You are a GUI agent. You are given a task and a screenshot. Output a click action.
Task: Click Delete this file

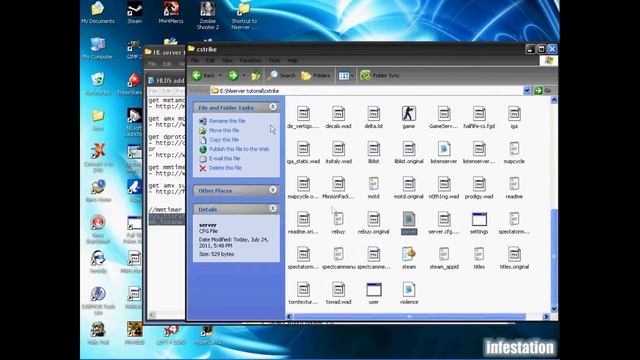coord(225,168)
